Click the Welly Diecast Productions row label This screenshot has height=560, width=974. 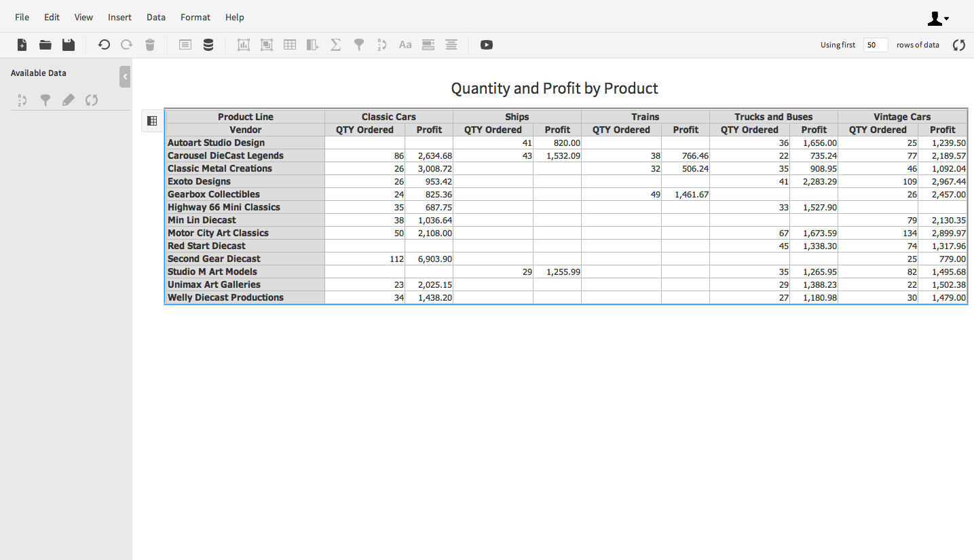coord(246,297)
